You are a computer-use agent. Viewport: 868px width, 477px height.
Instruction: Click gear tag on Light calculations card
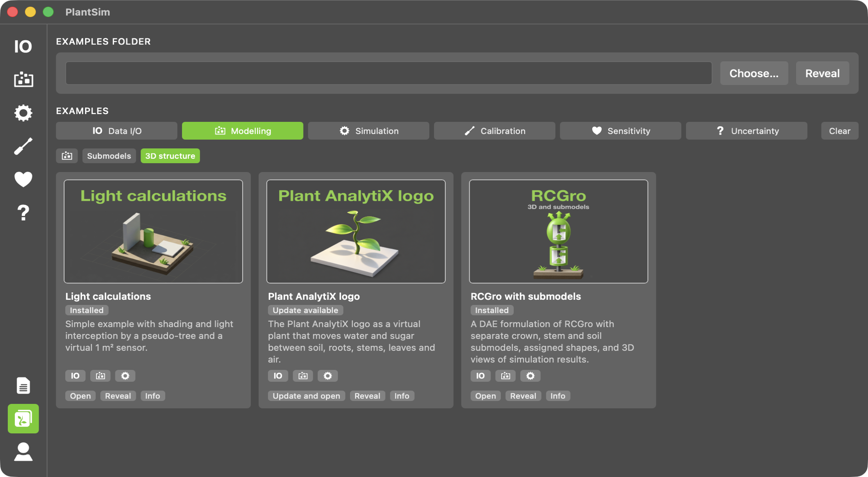pos(125,376)
